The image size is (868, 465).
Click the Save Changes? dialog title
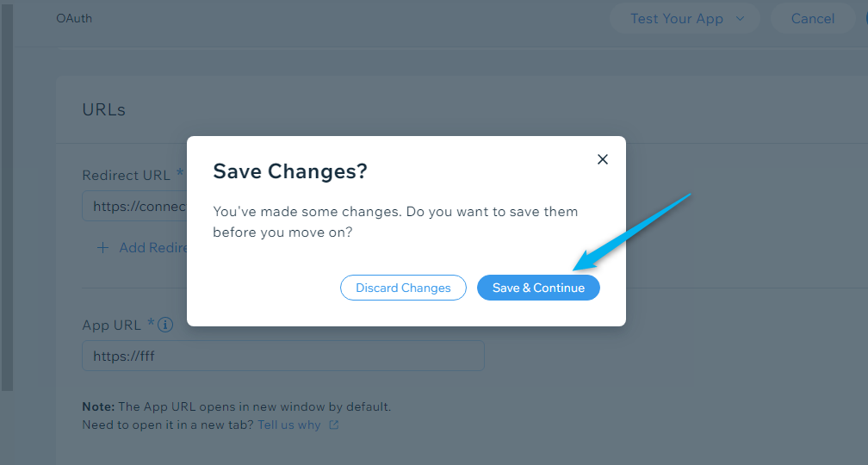tap(290, 171)
